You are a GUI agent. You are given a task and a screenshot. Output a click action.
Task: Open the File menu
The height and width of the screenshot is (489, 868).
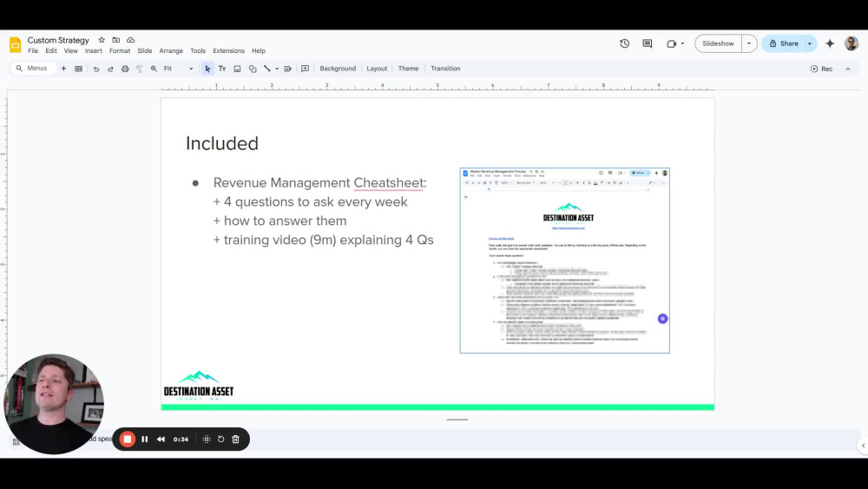pos(33,51)
